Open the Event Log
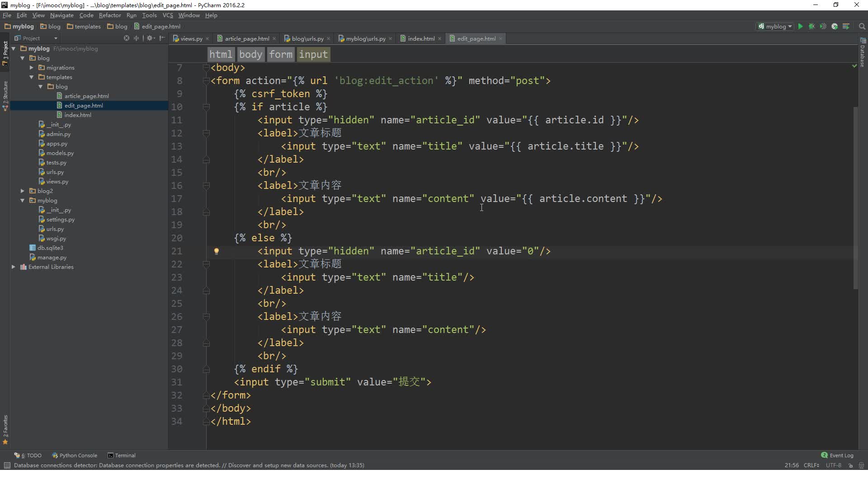 [x=837, y=455]
